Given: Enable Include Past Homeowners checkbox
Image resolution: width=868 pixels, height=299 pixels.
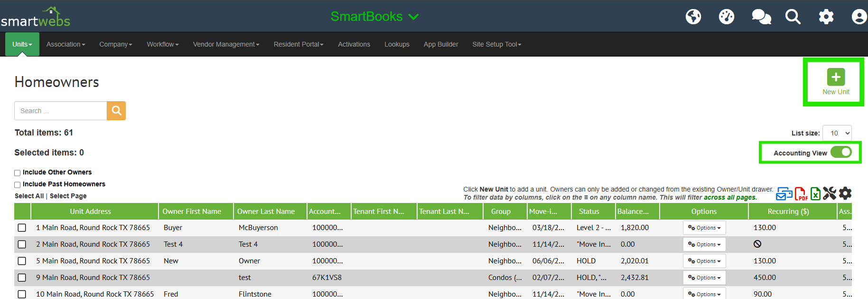Looking at the screenshot, I should [18, 185].
